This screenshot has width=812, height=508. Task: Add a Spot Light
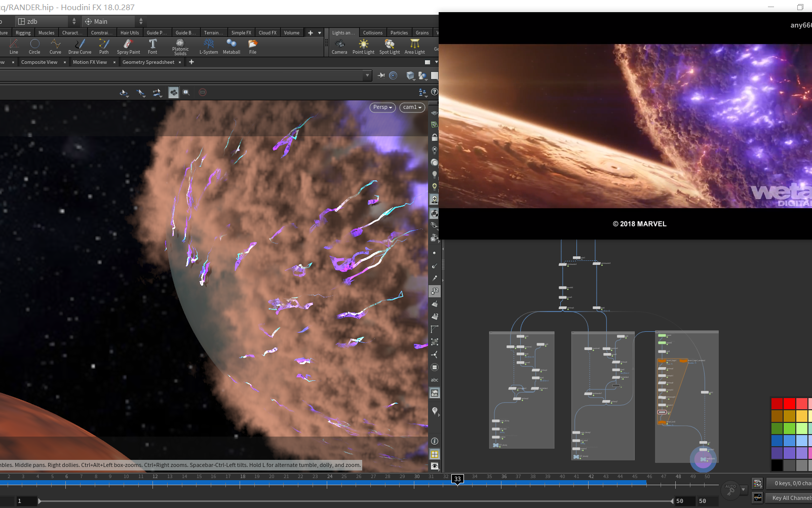coord(390,47)
